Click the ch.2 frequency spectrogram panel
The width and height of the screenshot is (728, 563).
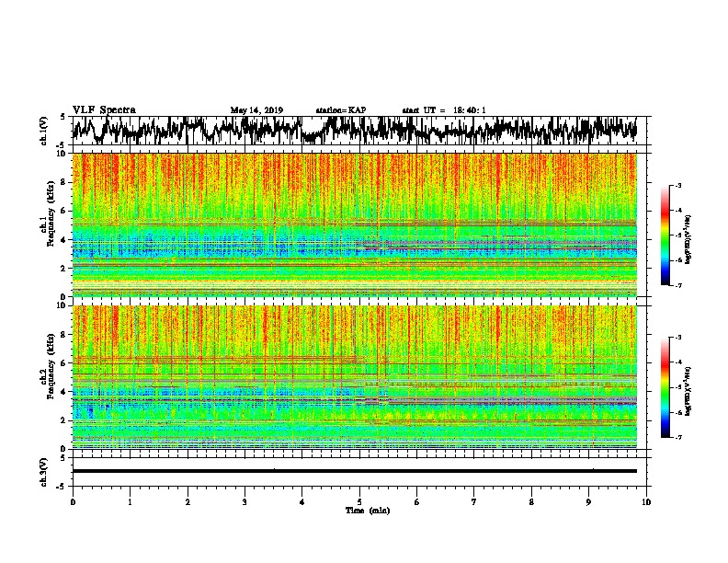[x=355, y=377]
